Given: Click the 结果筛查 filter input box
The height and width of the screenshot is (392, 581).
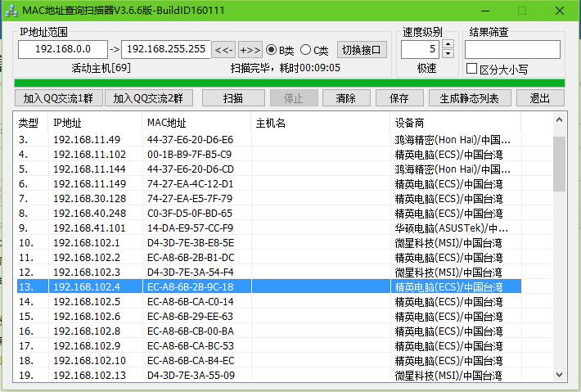Looking at the screenshot, I should coord(512,49).
